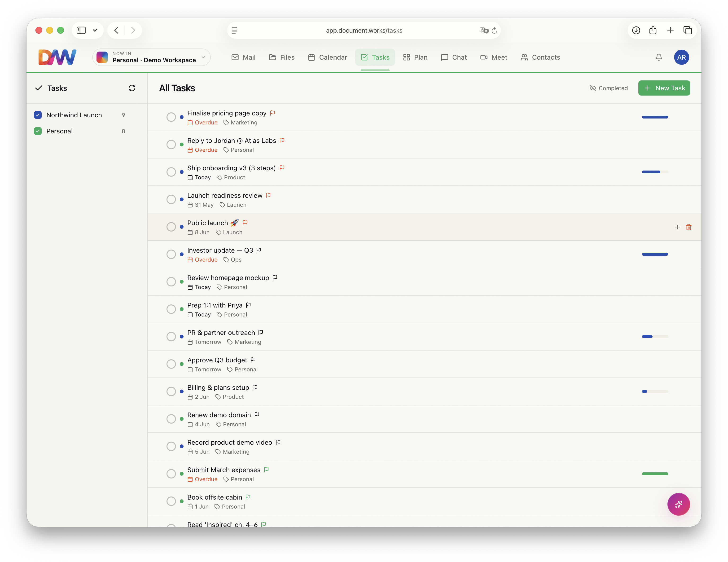Mark Finalise pricing page copy as complete

pyautogui.click(x=171, y=117)
